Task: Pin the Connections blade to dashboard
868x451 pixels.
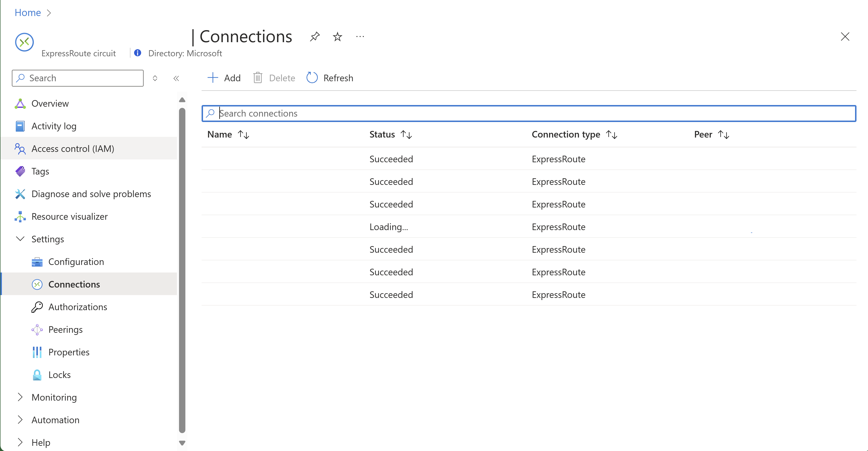Action: (314, 37)
